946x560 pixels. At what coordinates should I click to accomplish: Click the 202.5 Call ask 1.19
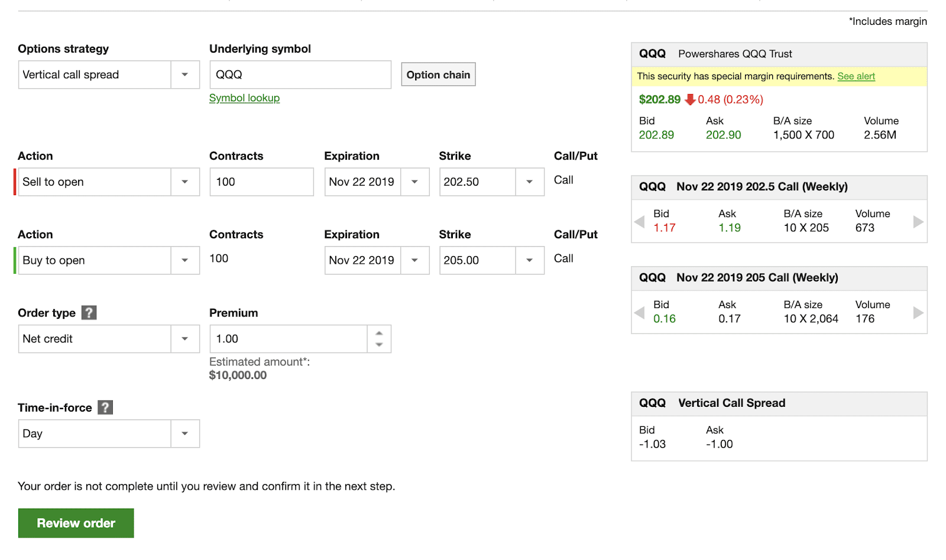point(730,228)
